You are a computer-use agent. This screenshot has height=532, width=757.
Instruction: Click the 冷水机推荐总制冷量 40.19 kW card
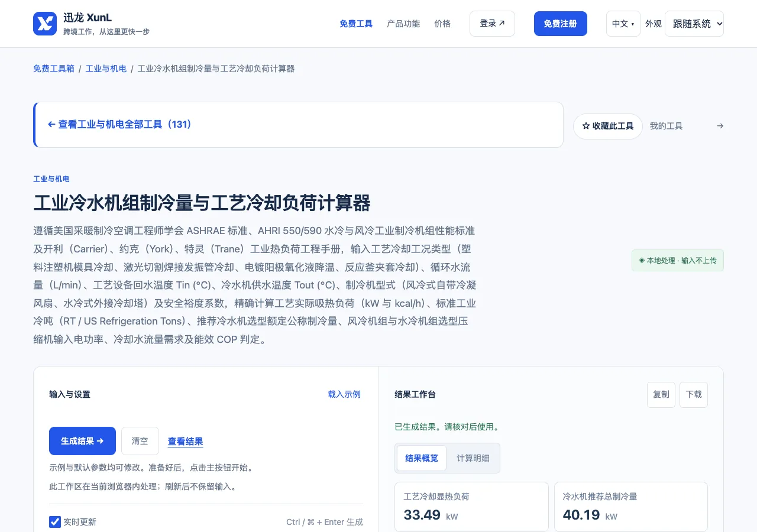pyautogui.click(x=630, y=507)
